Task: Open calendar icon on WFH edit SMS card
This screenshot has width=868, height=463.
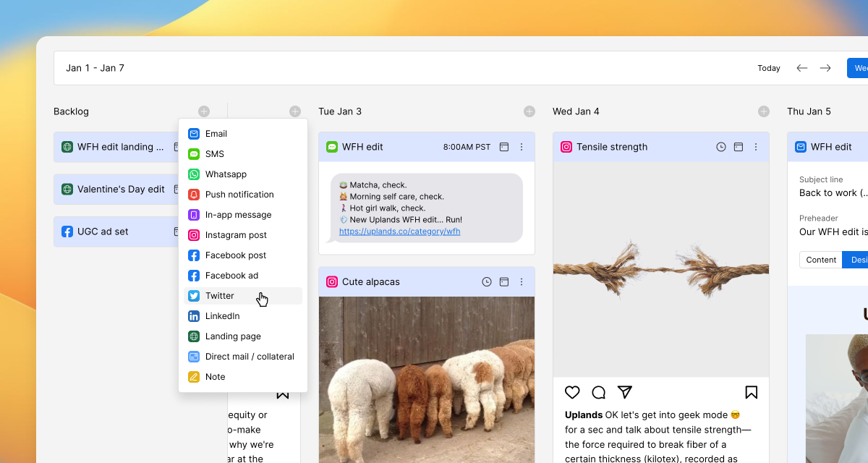Action: coord(504,147)
